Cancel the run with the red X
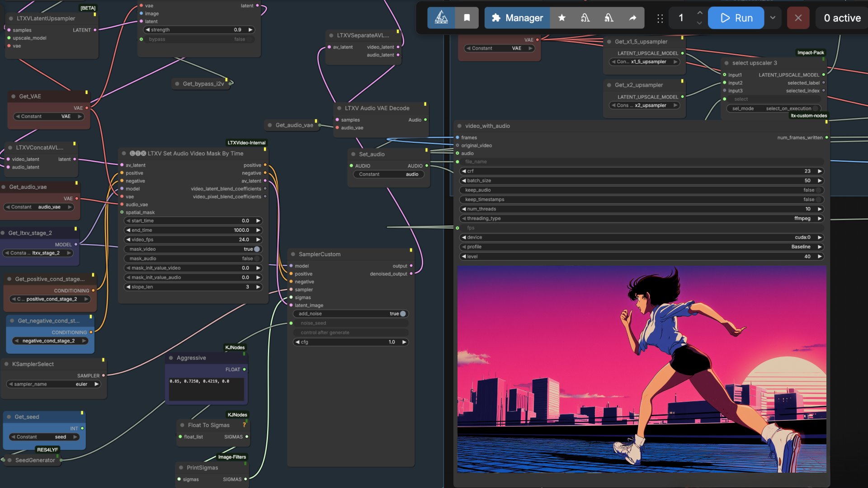 (x=798, y=18)
